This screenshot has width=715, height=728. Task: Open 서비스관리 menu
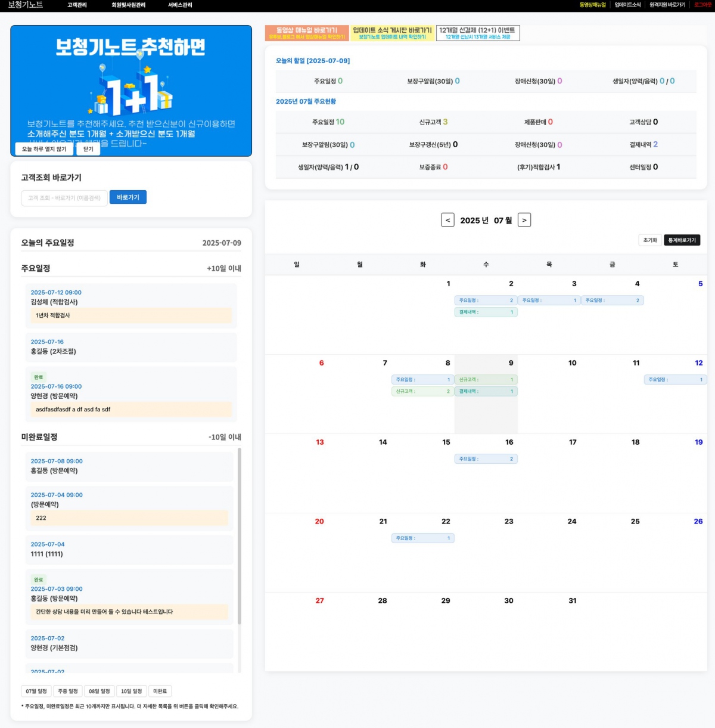[180, 5]
